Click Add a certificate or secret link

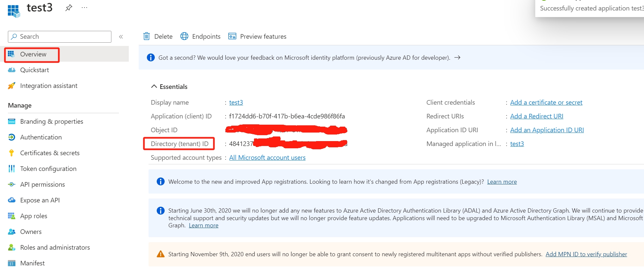pos(546,102)
